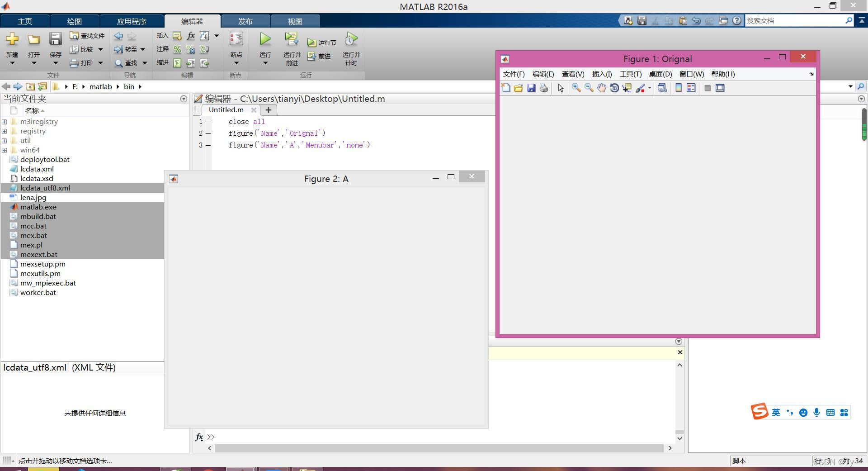Image resolution: width=868 pixels, height=471 pixels.
Task: Open the Print (打印) dropdown arrow
Action: coord(100,63)
